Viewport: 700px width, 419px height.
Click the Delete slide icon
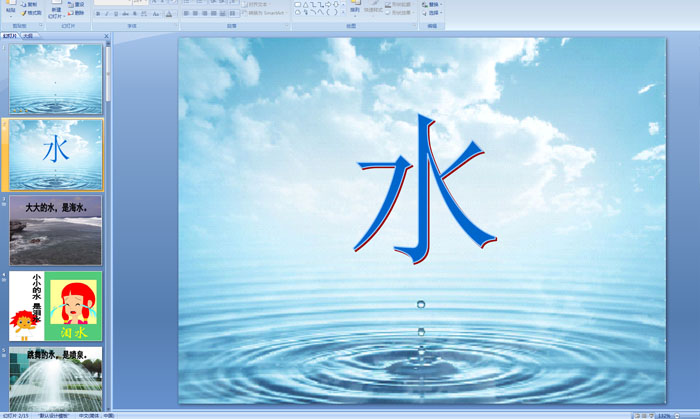[71, 13]
